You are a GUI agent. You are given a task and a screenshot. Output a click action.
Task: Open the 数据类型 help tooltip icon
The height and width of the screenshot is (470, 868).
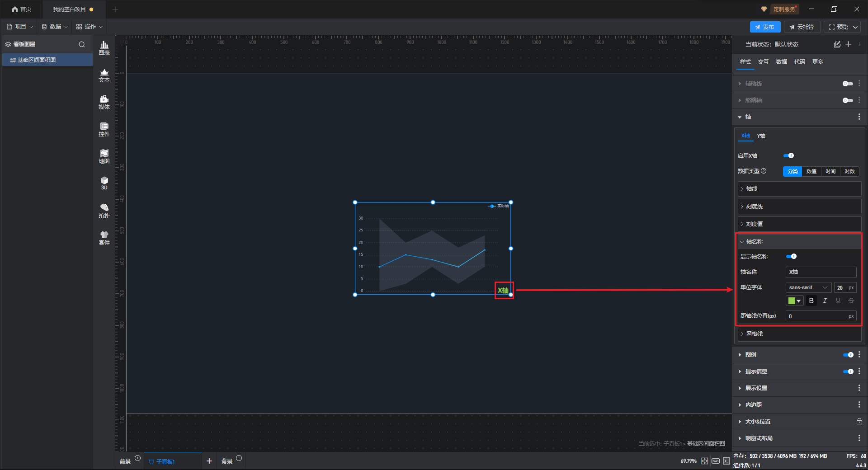[764, 171]
